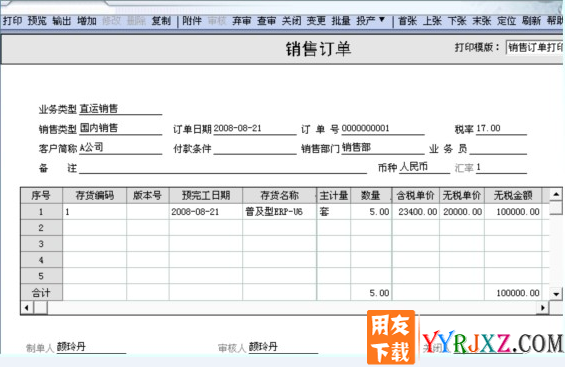Click the 数量 column header

[x=371, y=196]
